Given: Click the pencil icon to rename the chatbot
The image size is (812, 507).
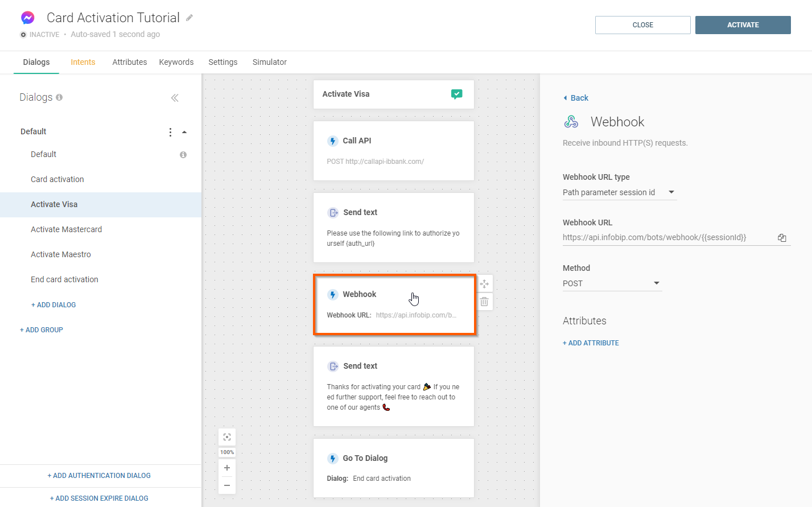Looking at the screenshot, I should (189, 18).
